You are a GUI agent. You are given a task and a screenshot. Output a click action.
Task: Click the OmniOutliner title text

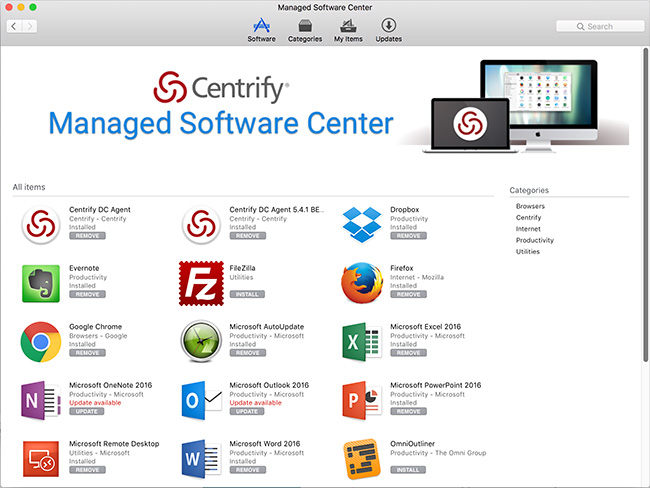click(x=412, y=444)
